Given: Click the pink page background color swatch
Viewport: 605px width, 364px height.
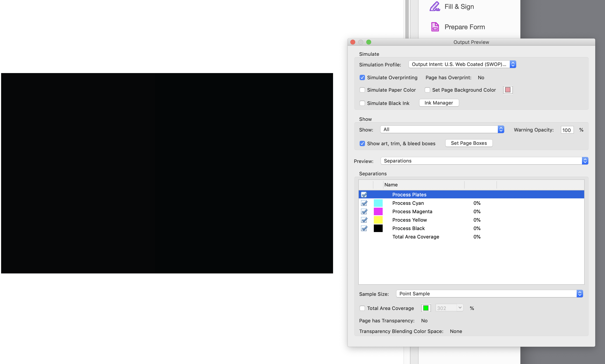Looking at the screenshot, I should click(x=508, y=90).
